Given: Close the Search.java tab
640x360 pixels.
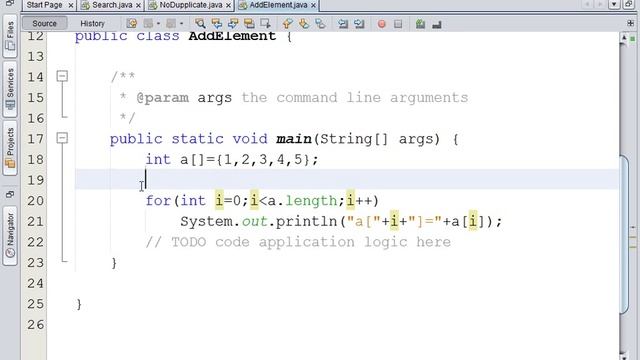Looking at the screenshot, I should 138,5.
